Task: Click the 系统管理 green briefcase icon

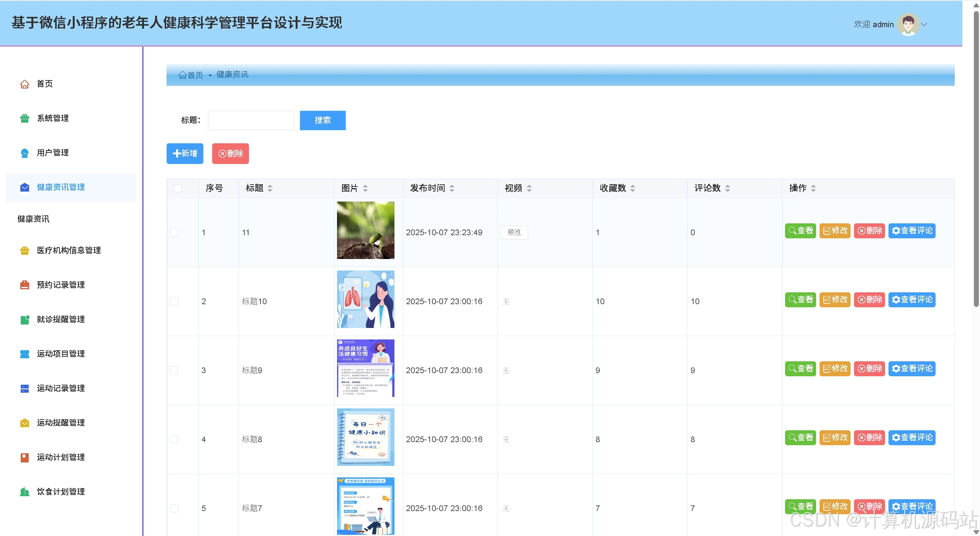Action: (25, 118)
